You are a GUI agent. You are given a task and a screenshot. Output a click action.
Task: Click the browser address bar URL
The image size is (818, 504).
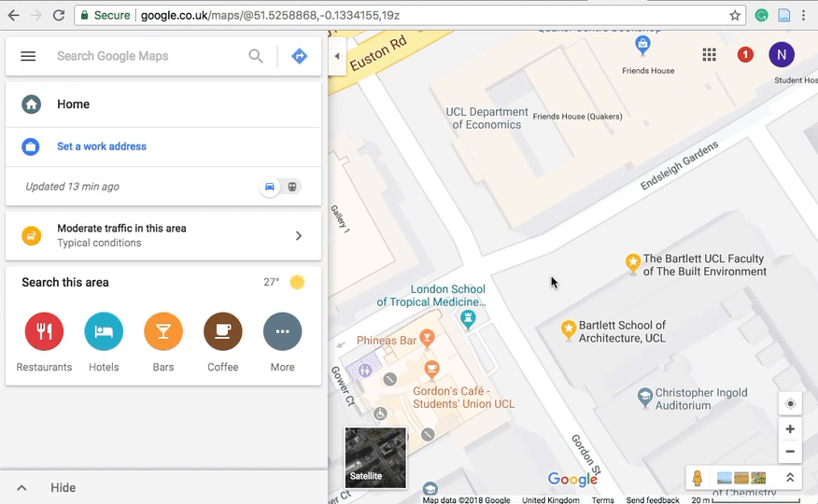[270, 15]
